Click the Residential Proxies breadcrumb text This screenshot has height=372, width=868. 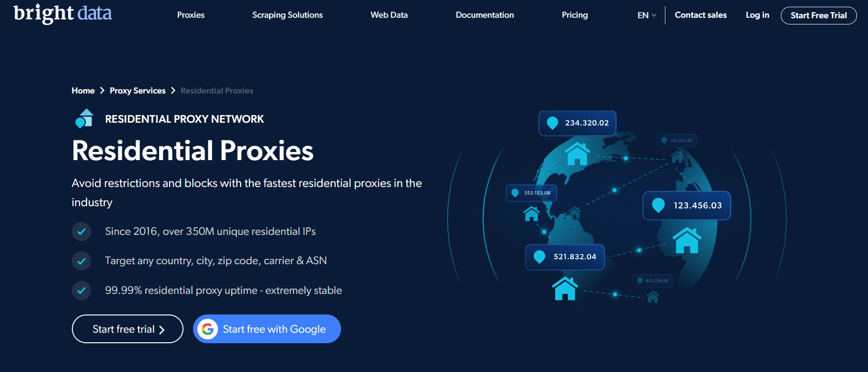(217, 91)
